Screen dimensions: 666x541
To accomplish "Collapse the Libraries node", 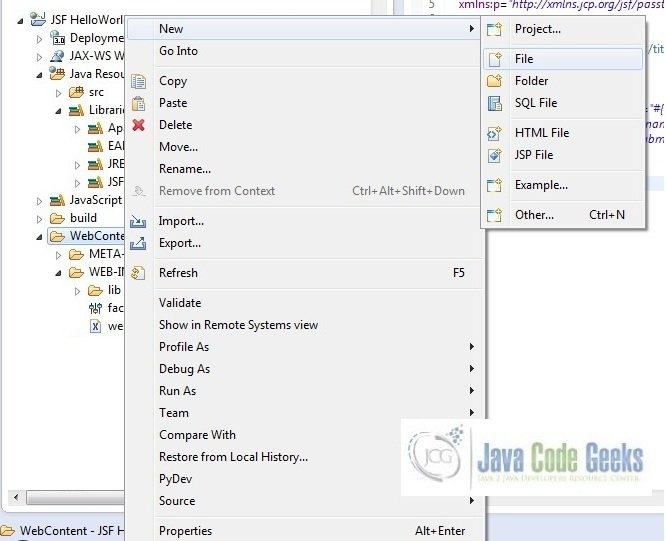I will point(59,111).
